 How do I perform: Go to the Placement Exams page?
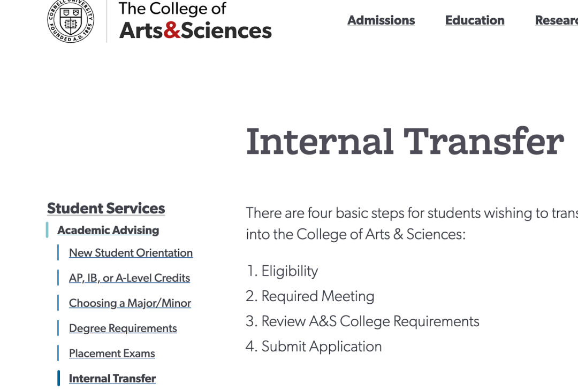pos(112,353)
